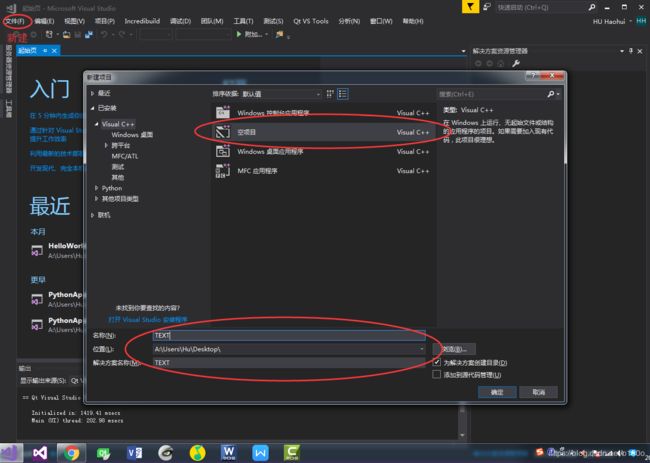Expand the 跨平台 tree node
The image size is (650, 463).
tap(106, 145)
